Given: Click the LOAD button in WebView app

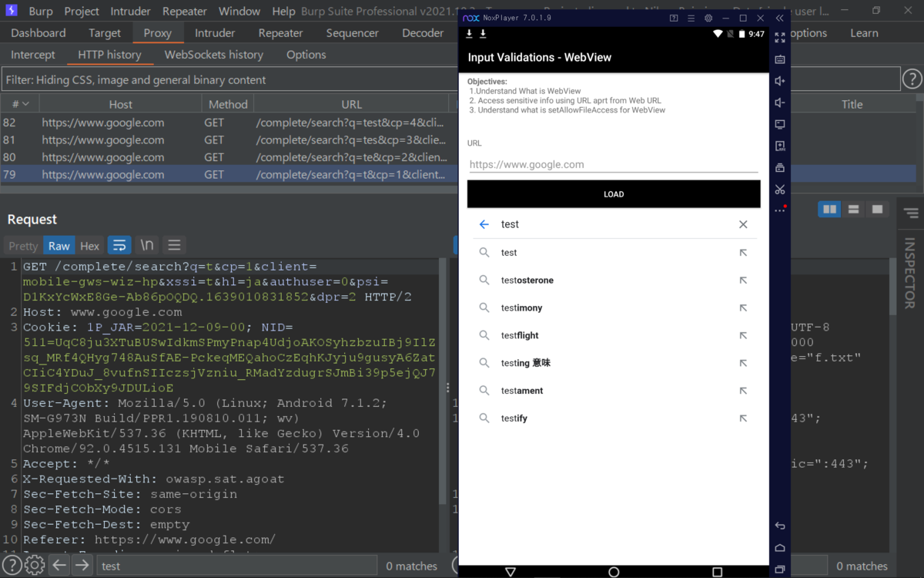Looking at the screenshot, I should coord(614,194).
